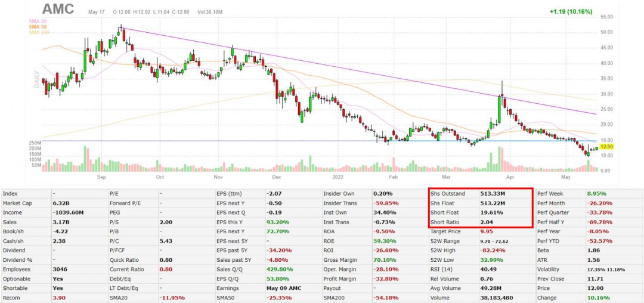Screen dimensions: 644x303
Task: Click the Shs Float value 513.22M
Action: pos(492,203)
